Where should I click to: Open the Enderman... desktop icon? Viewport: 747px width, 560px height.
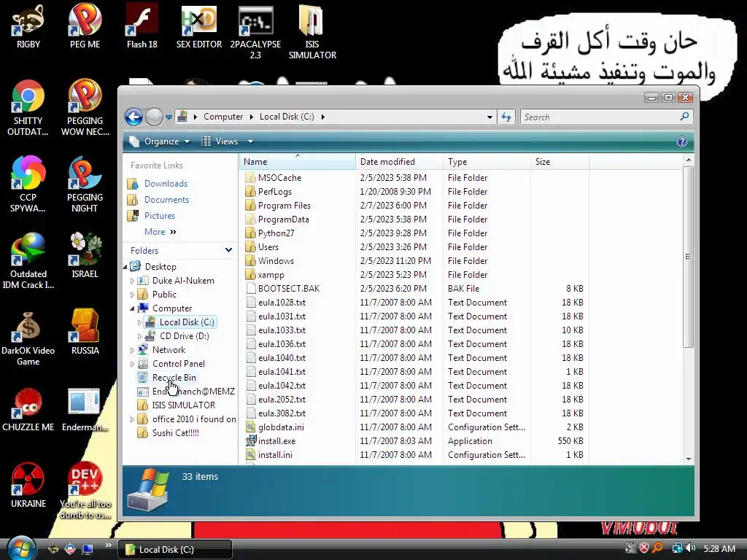[85, 409]
